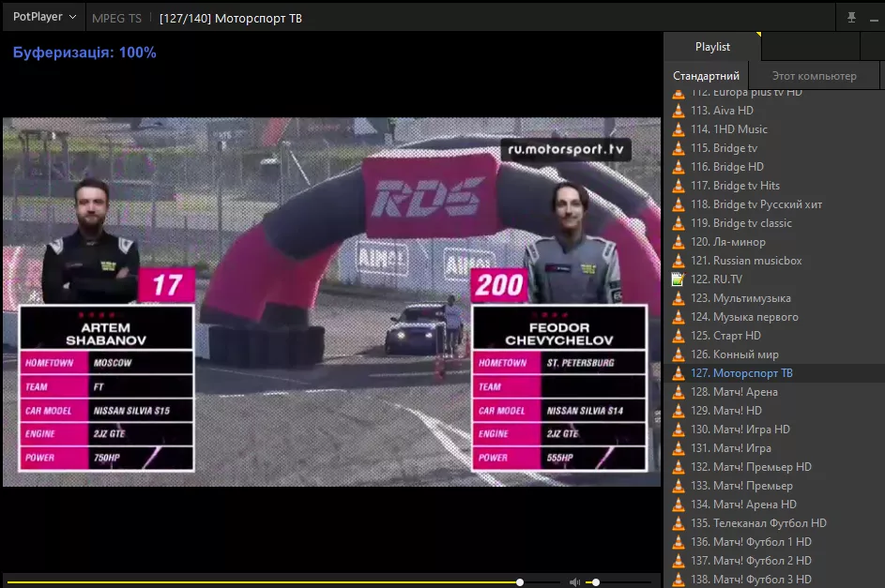Click the cone icon for 117. Bridge tv Hits
Viewport: 885px width, 588px height.
[679, 186]
